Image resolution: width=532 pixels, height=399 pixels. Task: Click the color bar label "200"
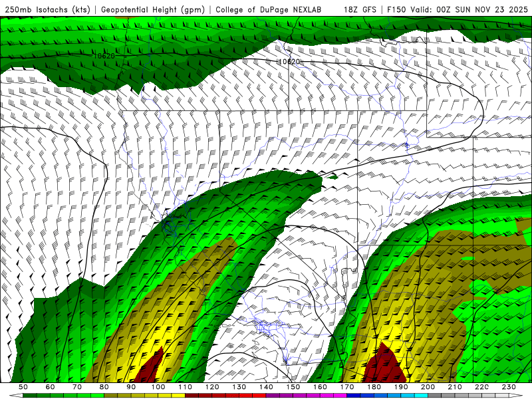[428, 387]
